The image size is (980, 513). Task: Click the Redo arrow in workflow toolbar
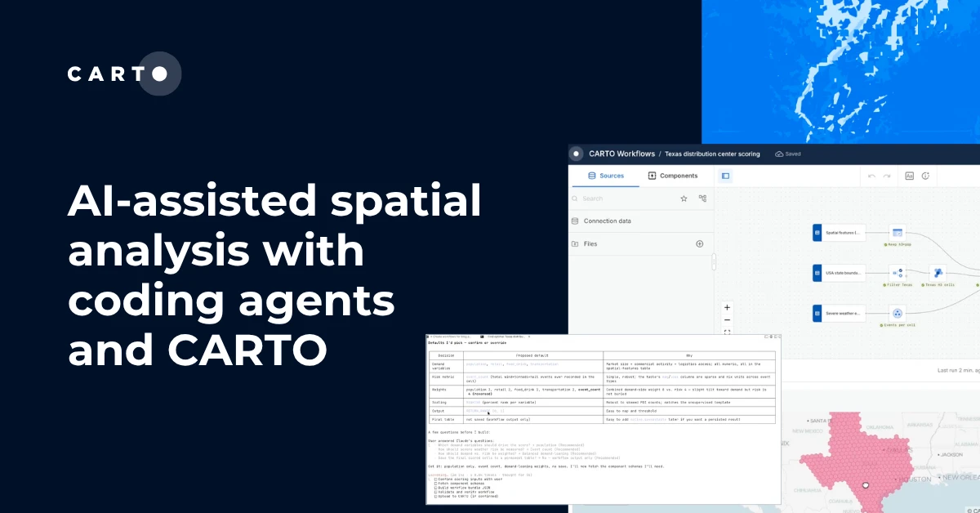(887, 176)
